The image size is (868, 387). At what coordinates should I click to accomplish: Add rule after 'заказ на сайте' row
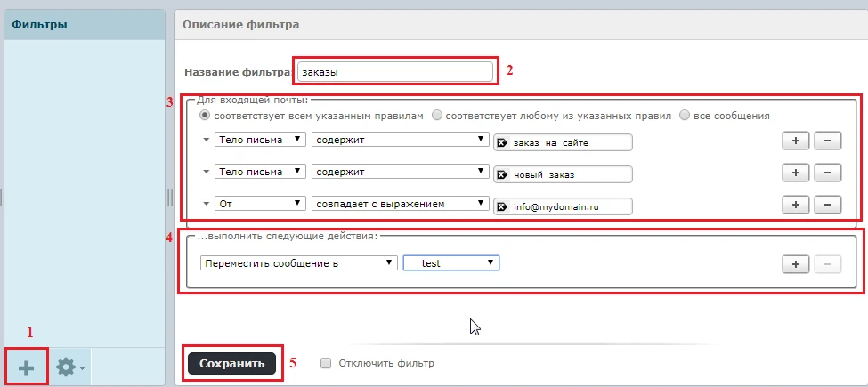(x=794, y=141)
